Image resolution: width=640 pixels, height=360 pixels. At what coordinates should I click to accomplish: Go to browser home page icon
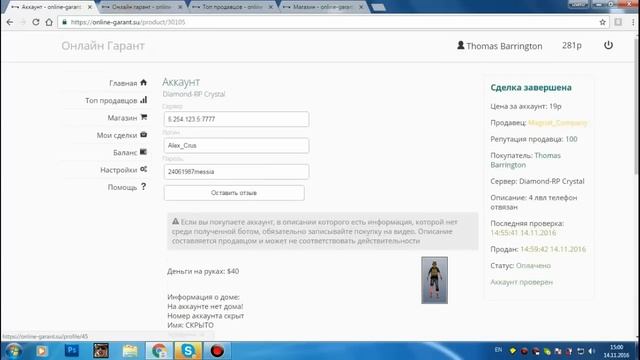49,22
